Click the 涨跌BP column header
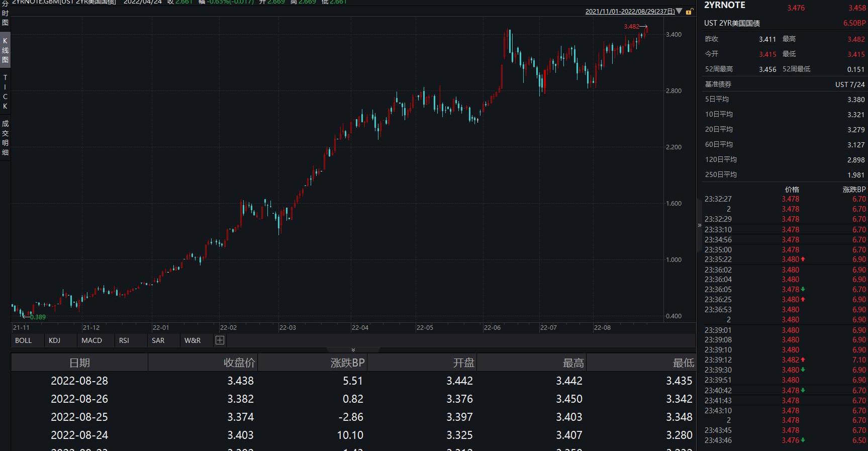This screenshot has width=868, height=451. [x=347, y=363]
